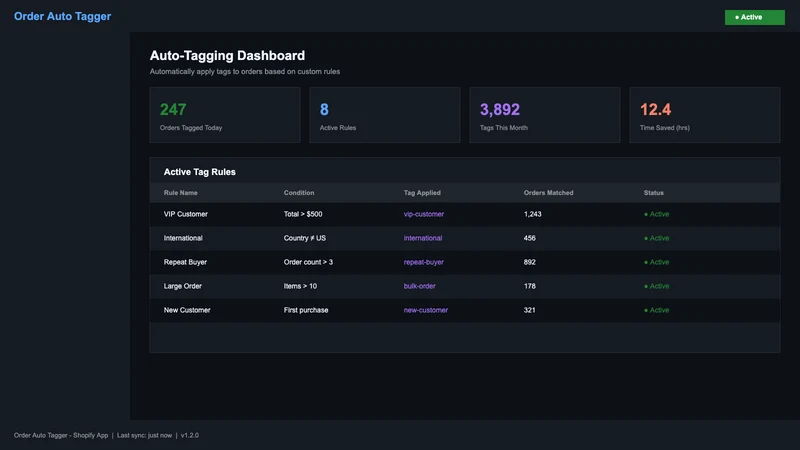Click the Rule Name column header

pos(181,193)
